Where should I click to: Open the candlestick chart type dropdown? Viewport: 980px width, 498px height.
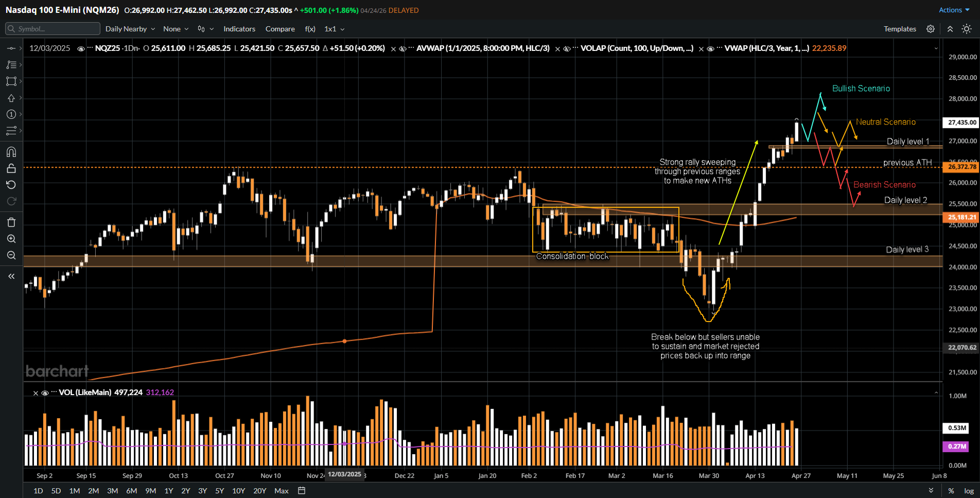205,29
